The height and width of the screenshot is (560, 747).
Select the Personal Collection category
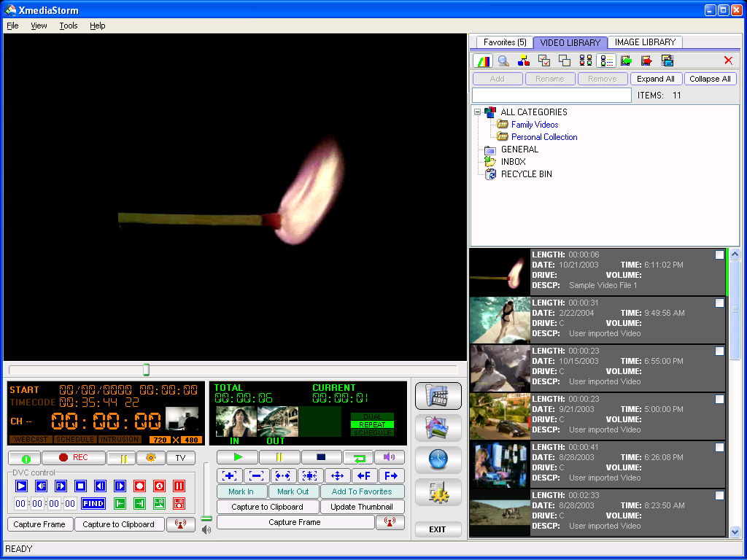(544, 136)
